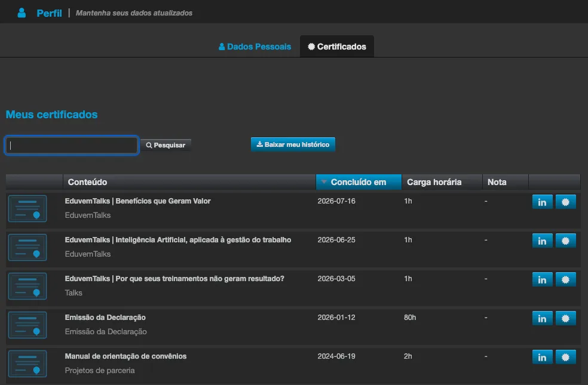Open the bold Emissão da Declaração title

105,318
